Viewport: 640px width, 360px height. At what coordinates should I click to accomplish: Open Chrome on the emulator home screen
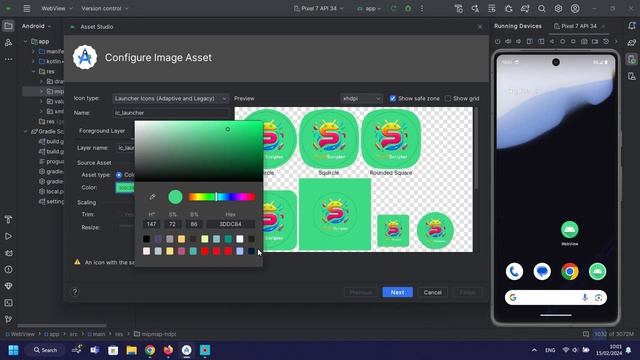pyautogui.click(x=570, y=271)
